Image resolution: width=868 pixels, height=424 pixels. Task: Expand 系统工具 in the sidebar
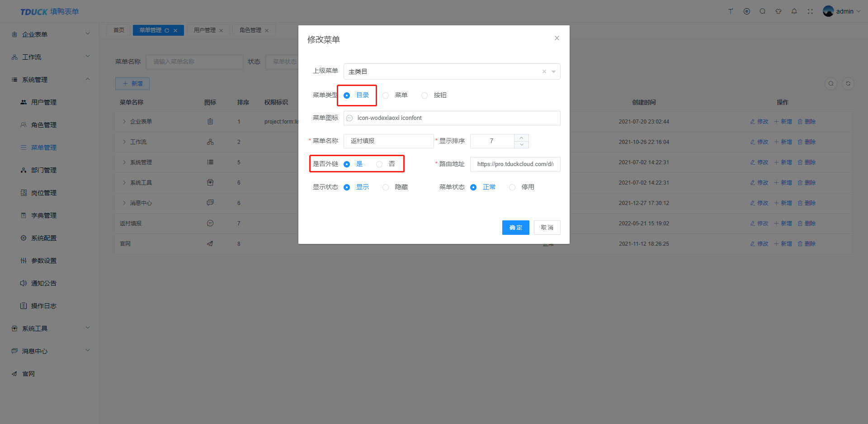coord(50,329)
